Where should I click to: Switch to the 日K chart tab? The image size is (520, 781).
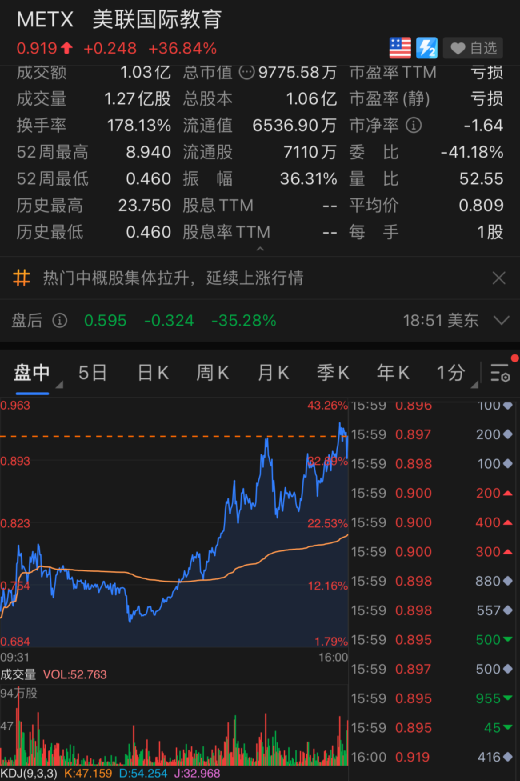tap(153, 373)
